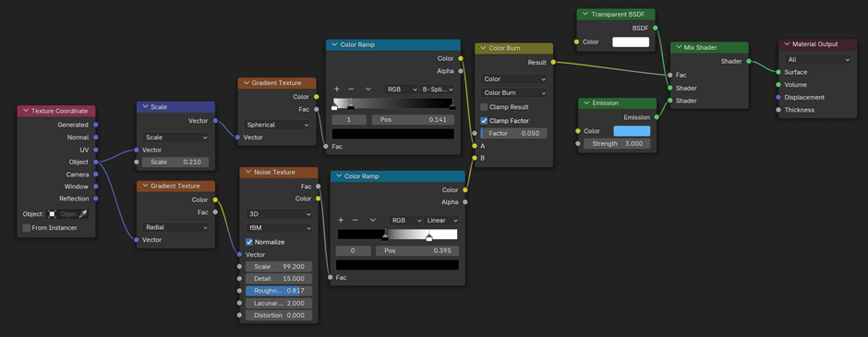Click the Roughness slider in Noise Texture
The image size is (868, 337).
pyautogui.click(x=279, y=291)
